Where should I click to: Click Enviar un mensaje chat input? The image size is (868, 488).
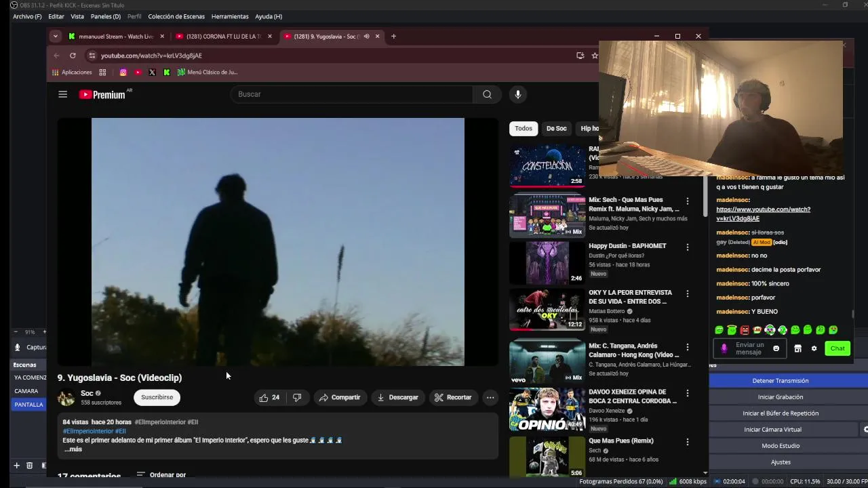(x=749, y=348)
